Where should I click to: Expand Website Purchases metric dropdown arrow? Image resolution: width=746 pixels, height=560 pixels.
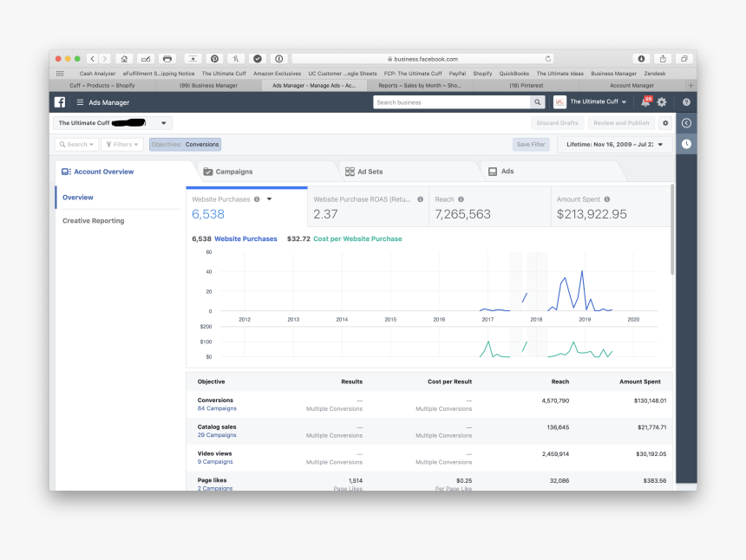(269, 199)
